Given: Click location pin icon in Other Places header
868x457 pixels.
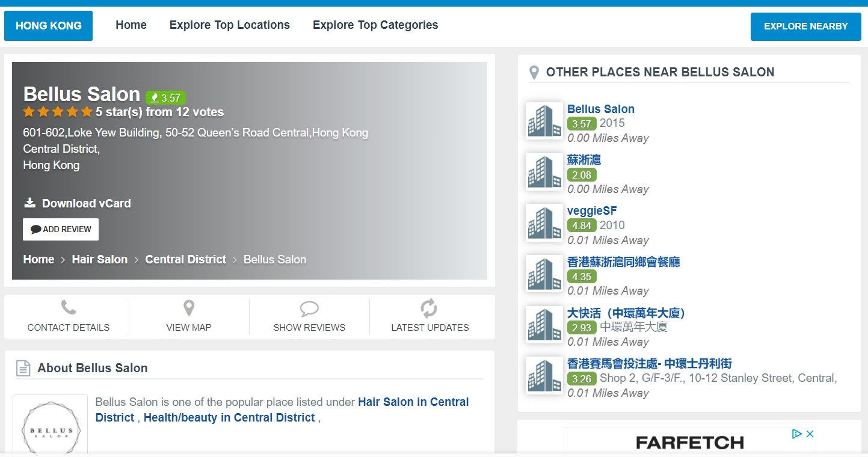Looking at the screenshot, I should pyautogui.click(x=534, y=73).
